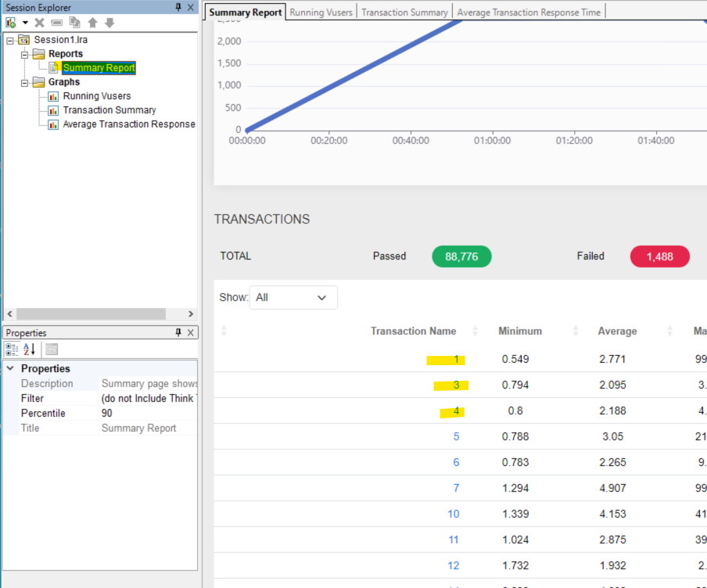Sort by the Average column

[617, 331]
